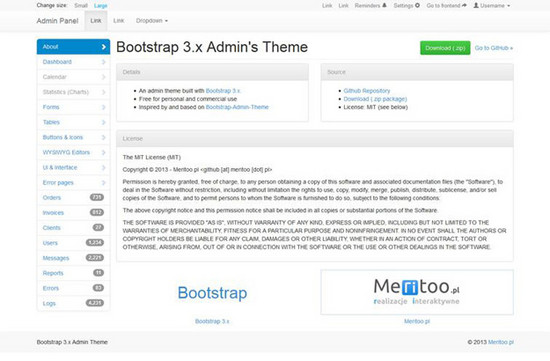Image resolution: width=550 pixels, height=361 pixels.
Task: Click the Messages count badge
Action: point(95,258)
